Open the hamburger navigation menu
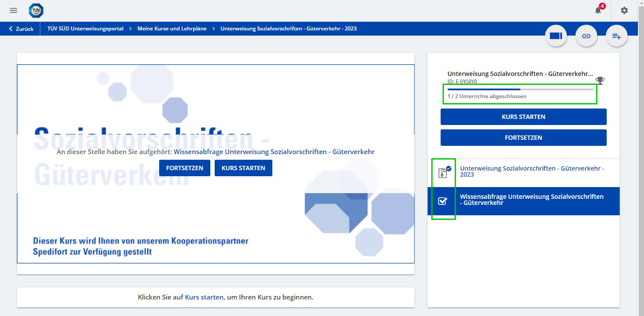644x316 pixels. (x=13, y=10)
